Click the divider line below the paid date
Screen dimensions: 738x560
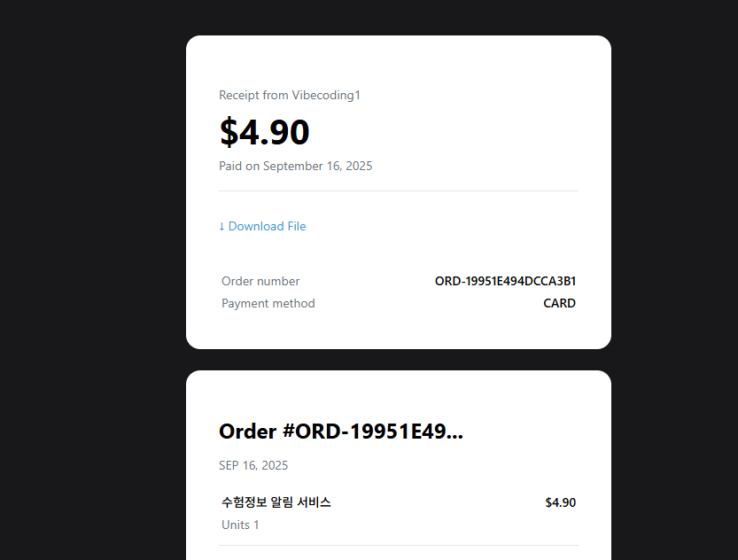coord(398,191)
